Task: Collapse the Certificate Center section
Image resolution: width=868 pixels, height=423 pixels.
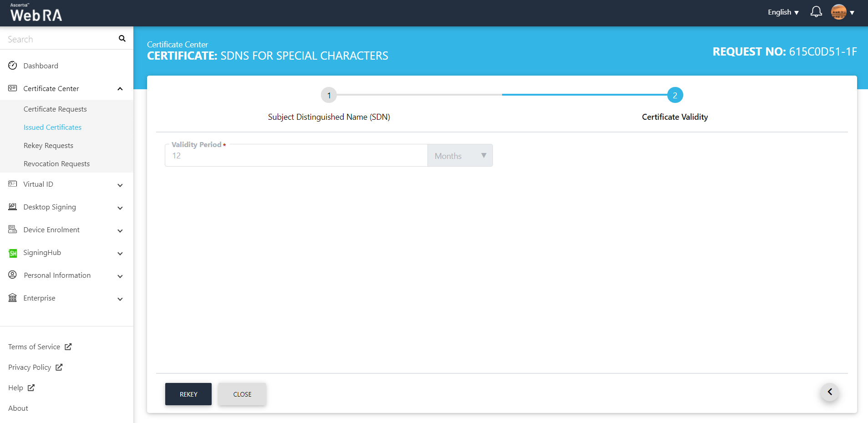Action: tap(120, 89)
